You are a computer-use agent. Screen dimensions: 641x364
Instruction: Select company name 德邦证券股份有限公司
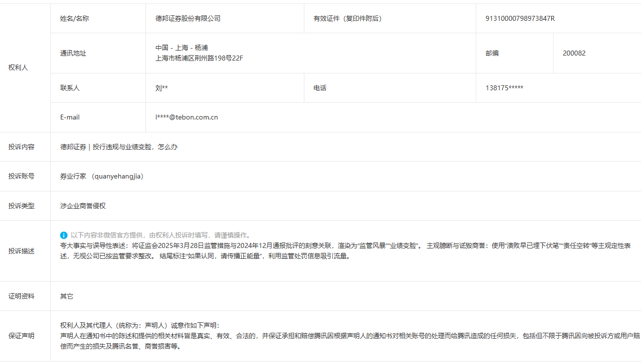188,18
